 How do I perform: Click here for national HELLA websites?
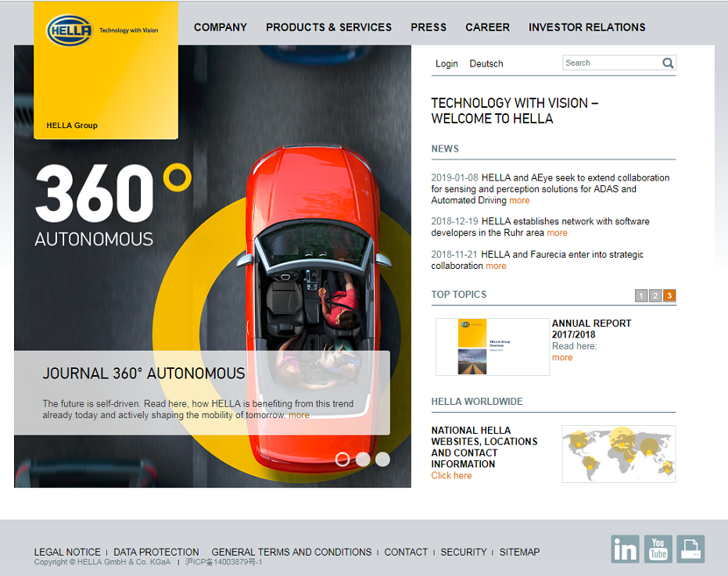point(451,476)
